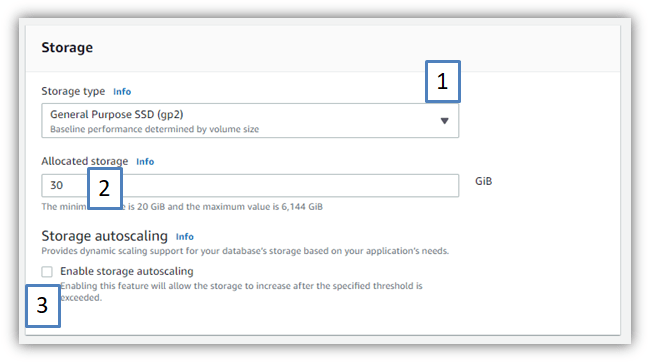Open Info link next to Allocated storage
This screenshot has width=648, height=364.
[145, 162]
